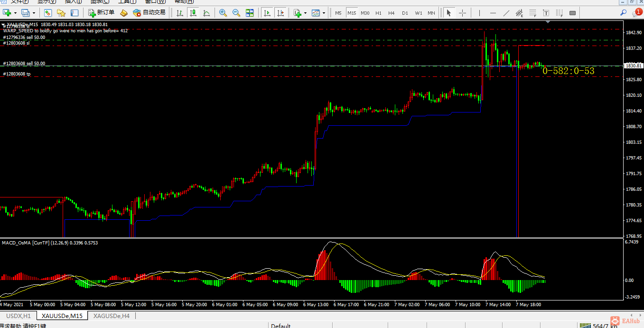Click the chart shift triangle marker
This screenshot has width=644, height=328.
pos(548,22)
